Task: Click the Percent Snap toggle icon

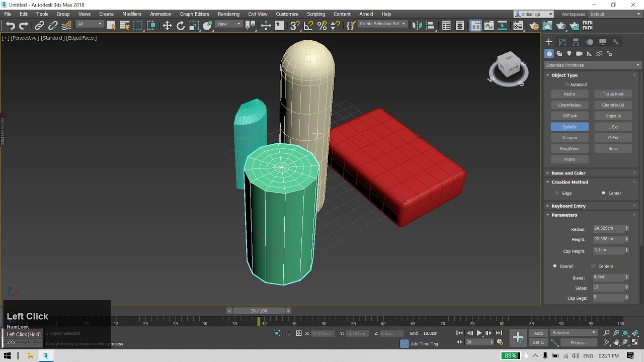Action: (323, 26)
